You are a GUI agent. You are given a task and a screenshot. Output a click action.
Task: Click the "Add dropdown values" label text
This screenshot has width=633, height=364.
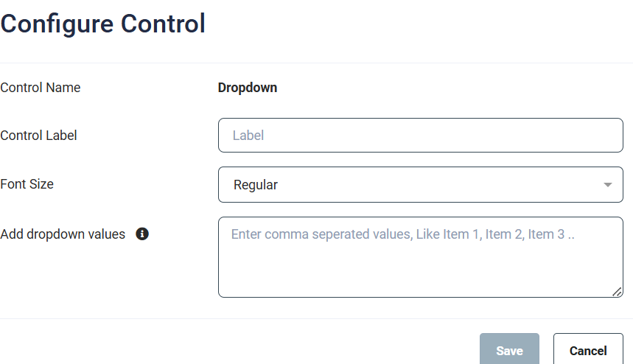tap(63, 234)
